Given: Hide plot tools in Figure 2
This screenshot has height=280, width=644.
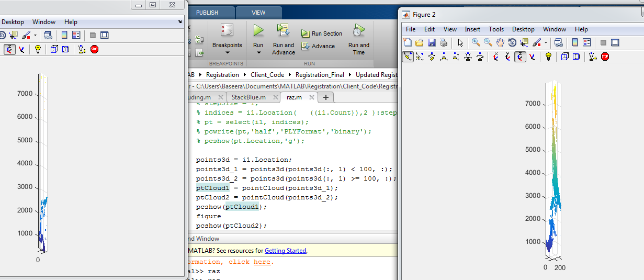Looking at the screenshot, I should 603,42.
